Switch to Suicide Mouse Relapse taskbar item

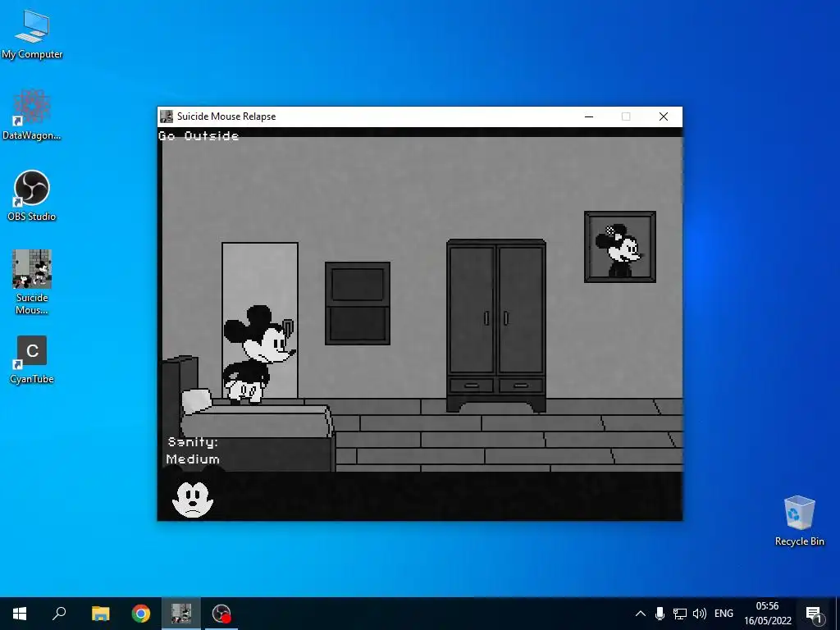tap(181, 614)
